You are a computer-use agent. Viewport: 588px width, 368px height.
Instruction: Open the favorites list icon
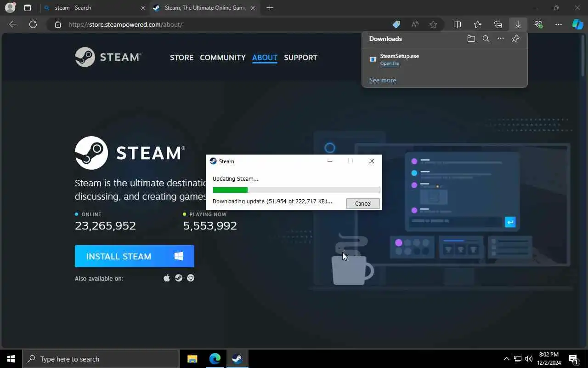[478, 24]
